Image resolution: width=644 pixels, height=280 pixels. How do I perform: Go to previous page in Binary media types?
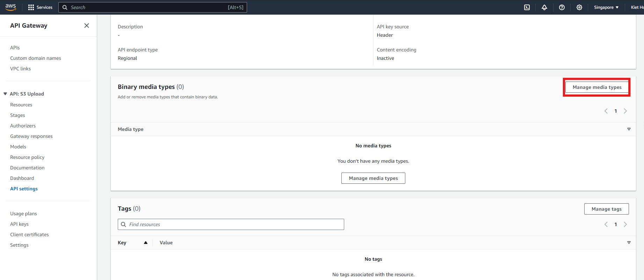pyautogui.click(x=606, y=111)
